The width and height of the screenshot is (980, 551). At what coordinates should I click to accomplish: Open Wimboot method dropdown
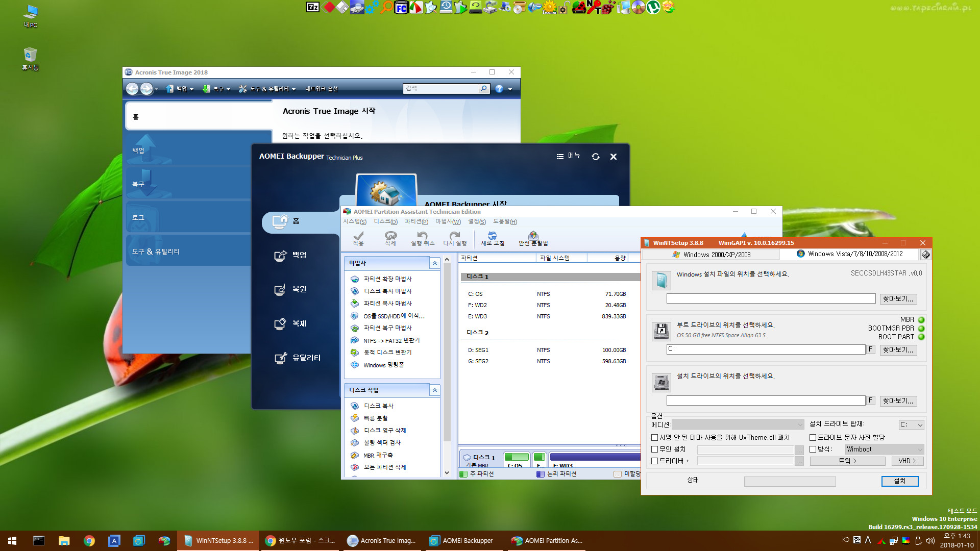pos(885,449)
